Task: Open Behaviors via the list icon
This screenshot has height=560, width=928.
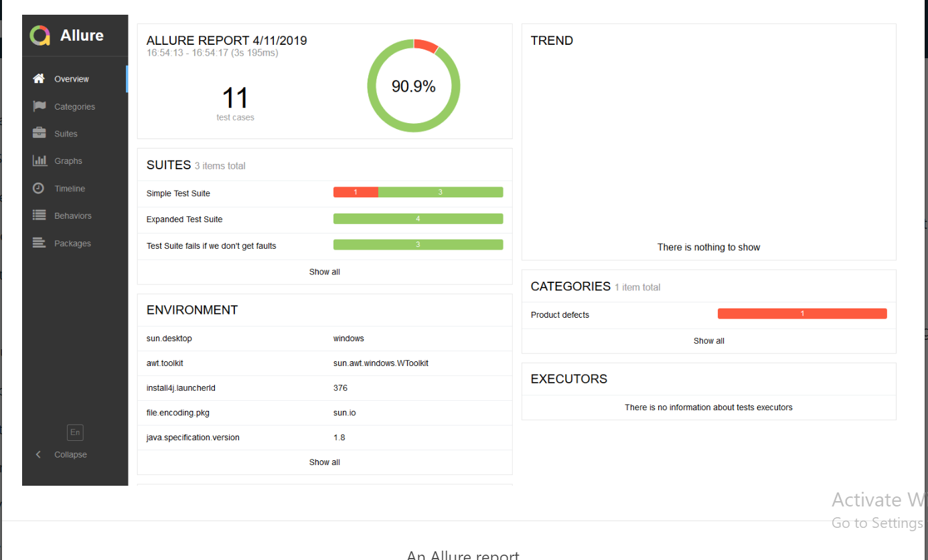Action: point(40,215)
